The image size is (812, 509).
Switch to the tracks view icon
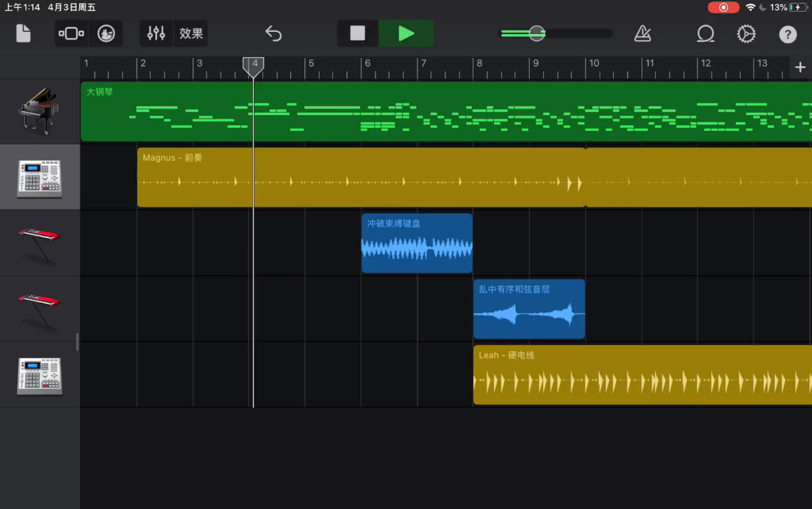(71, 34)
